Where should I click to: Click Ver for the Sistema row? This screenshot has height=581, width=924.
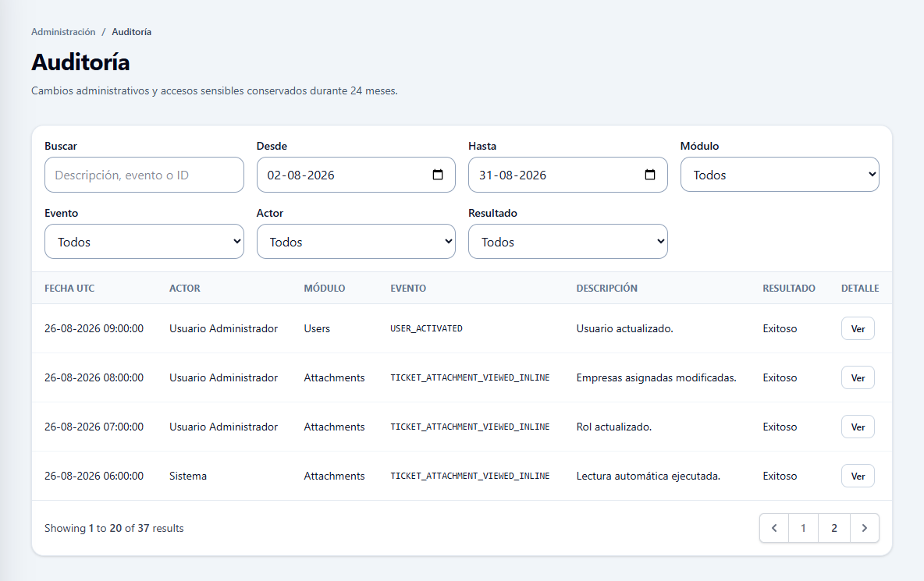coord(858,476)
